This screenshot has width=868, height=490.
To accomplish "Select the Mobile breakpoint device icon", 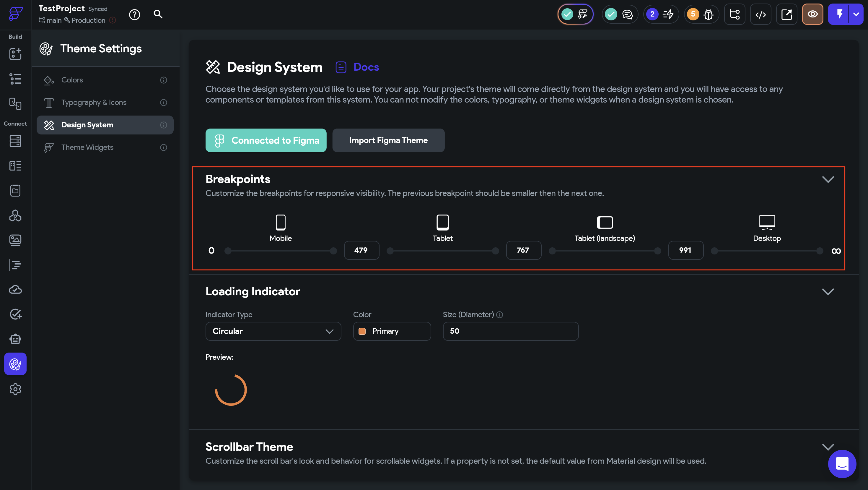I will pyautogui.click(x=280, y=222).
